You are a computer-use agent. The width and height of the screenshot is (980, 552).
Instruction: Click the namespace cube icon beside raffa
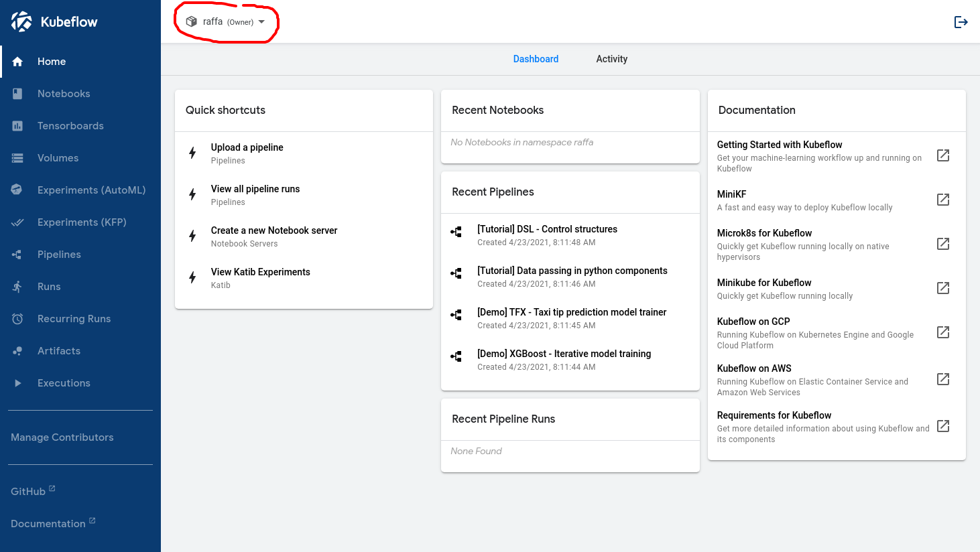coord(191,21)
